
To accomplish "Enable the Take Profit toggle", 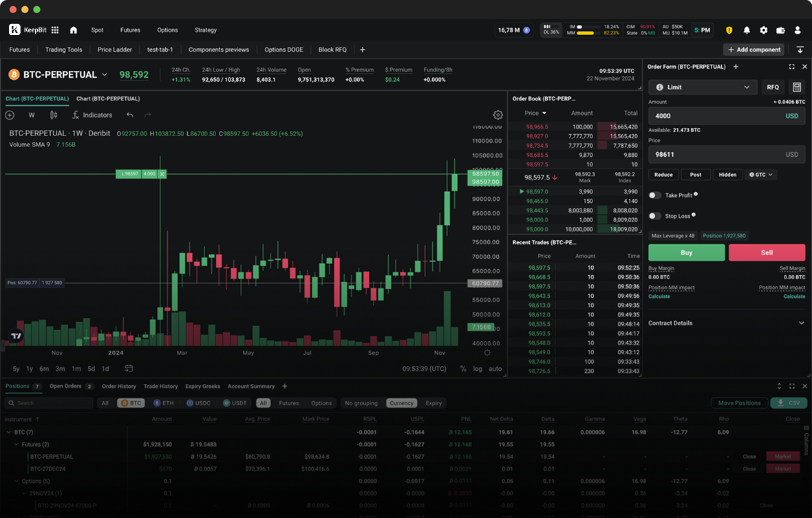I will point(654,195).
